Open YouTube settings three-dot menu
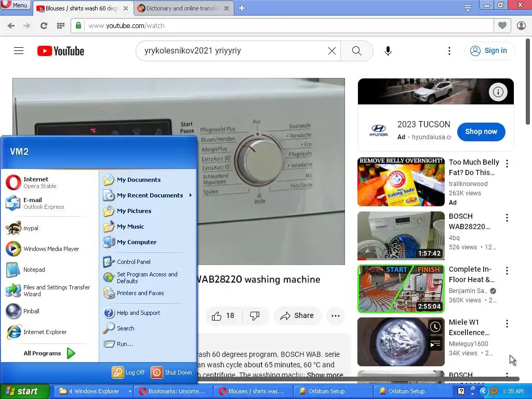532x399 pixels. pyautogui.click(x=449, y=51)
